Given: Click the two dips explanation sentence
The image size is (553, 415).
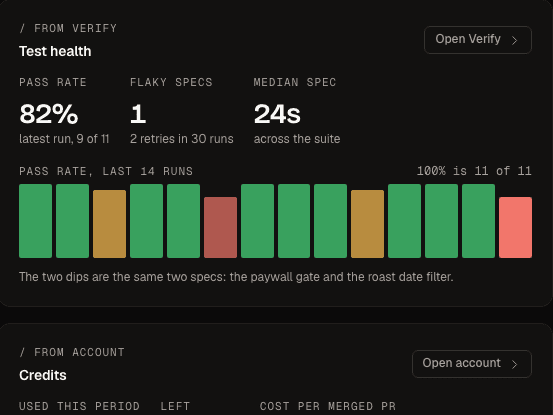Looking at the screenshot, I should click(236, 277).
